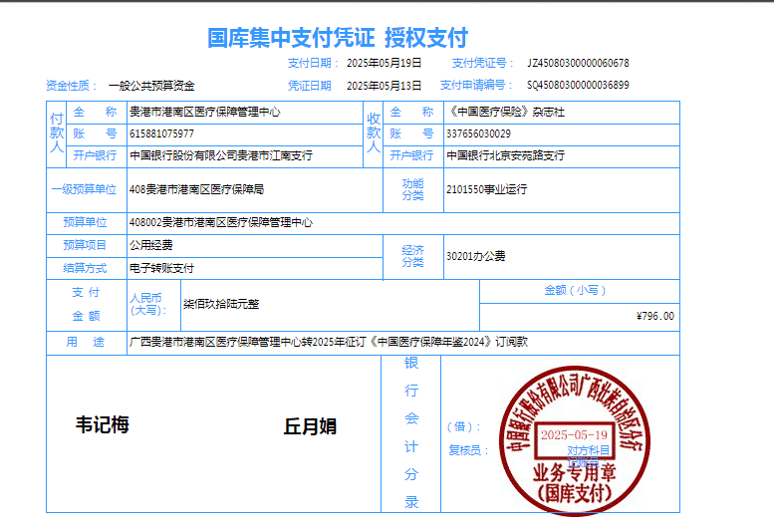Image resolution: width=774 pixels, height=532 pixels.
Task: Click 408贵港市港南区医疗保障局 budget unit value
Action: [196, 189]
